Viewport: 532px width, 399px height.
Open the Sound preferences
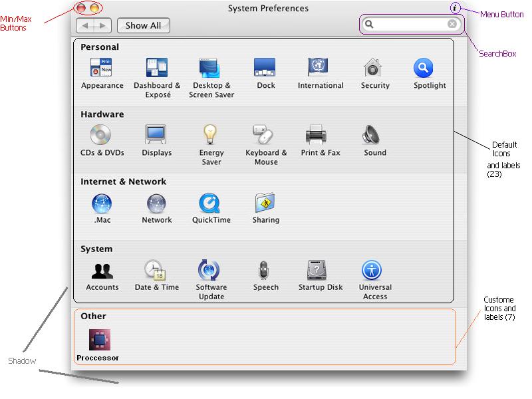(375, 140)
